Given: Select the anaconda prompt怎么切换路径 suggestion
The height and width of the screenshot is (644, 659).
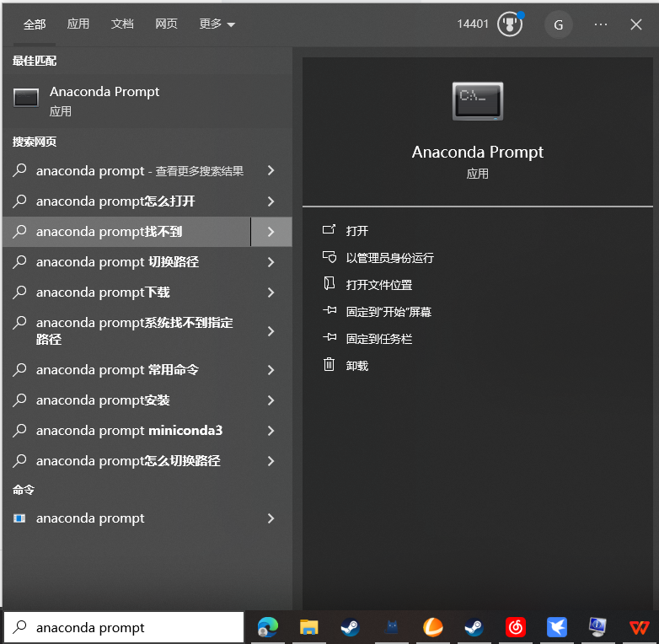Looking at the screenshot, I should click(128, 461).
